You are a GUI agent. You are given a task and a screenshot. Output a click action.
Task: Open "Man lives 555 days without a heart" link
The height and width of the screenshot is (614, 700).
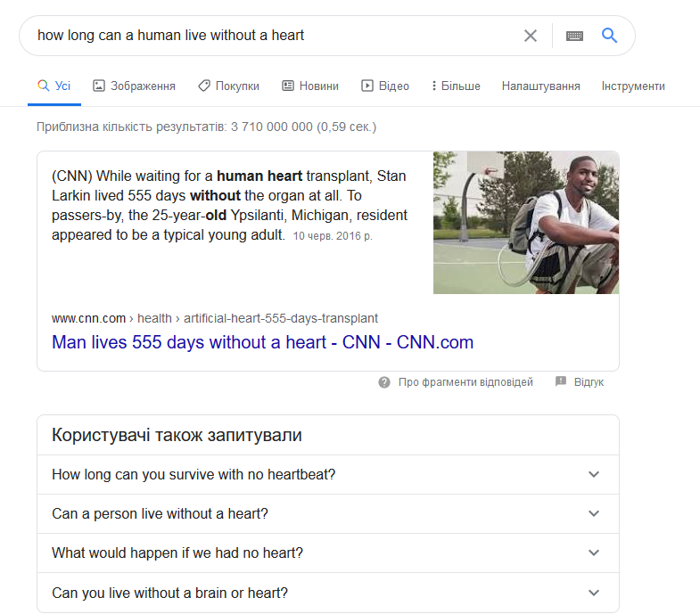tap(262, 342)
